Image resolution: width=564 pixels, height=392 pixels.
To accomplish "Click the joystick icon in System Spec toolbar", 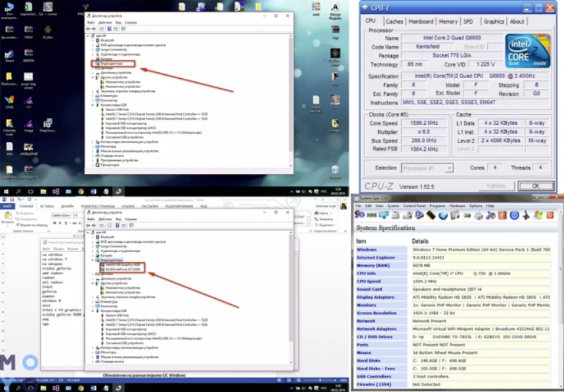I will tap(525, 215).
